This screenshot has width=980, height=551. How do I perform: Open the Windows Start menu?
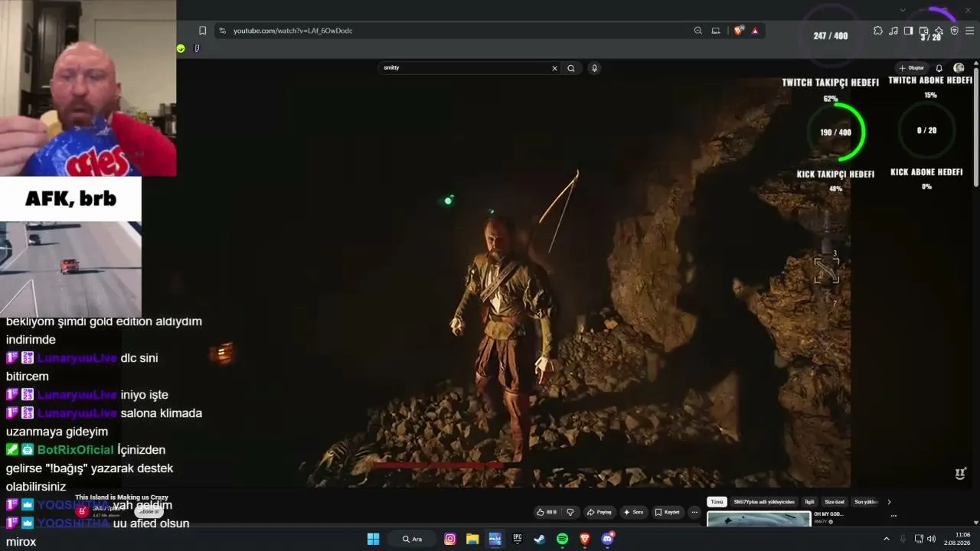(373, 539)
